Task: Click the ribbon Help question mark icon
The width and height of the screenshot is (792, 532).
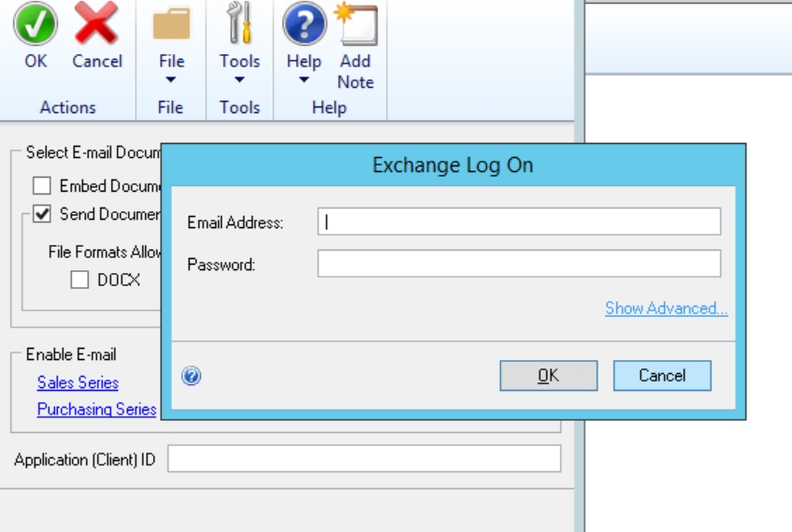Action: point(304,24)
